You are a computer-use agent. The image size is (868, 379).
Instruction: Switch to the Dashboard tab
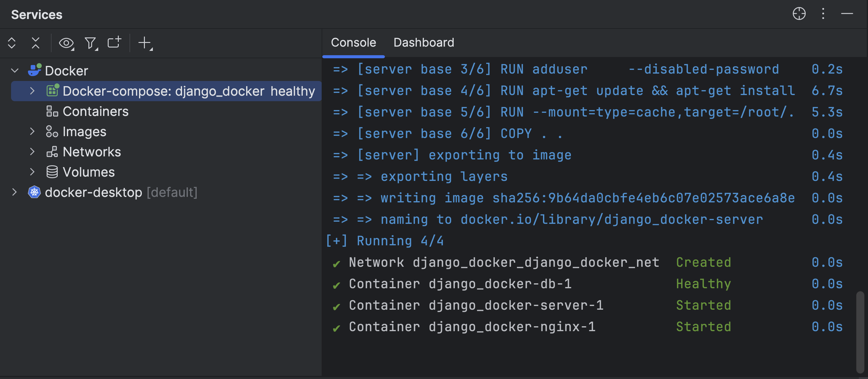point(424,42)
